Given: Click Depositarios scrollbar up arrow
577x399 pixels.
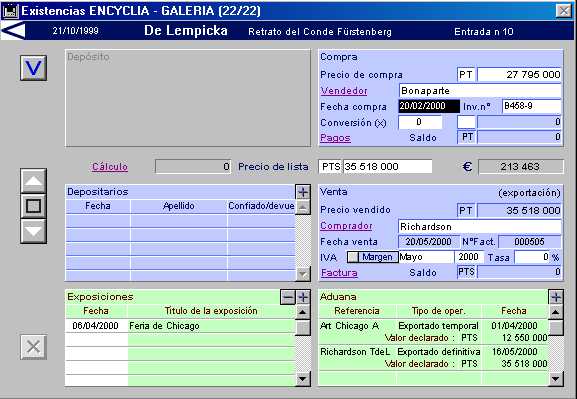Looking at the screenshot, I should [x=303, y=207].
